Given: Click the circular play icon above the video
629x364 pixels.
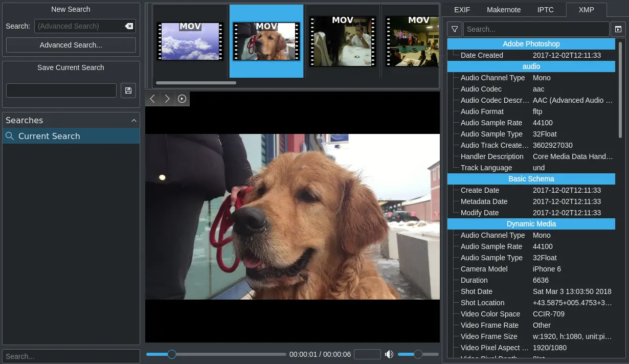Looking at the screenshot, I should tap(182, 98).
